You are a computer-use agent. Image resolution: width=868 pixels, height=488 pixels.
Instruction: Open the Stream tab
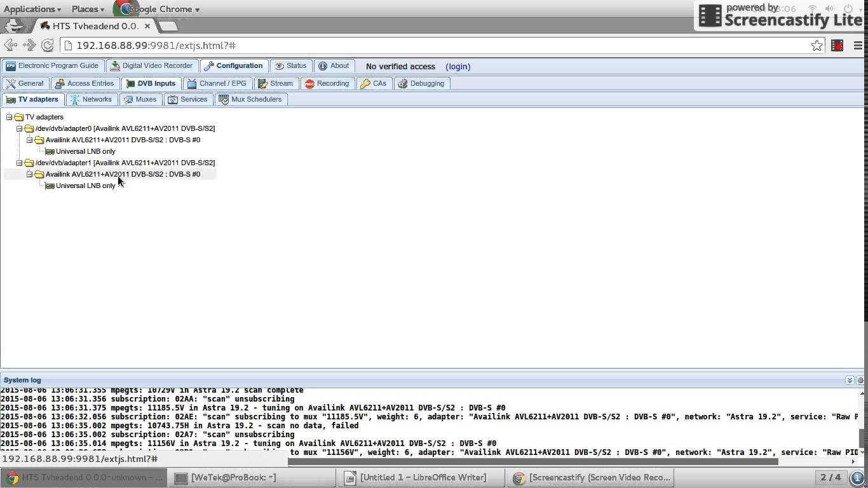tap(275, 83)
